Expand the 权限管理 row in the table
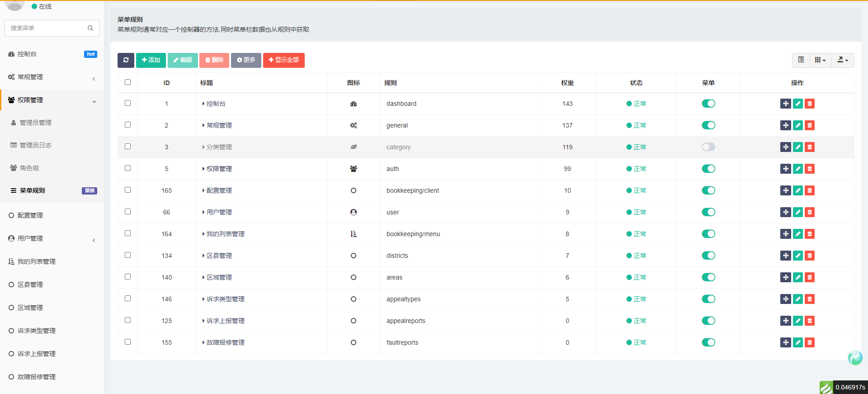Image resolution: width=868 pixels, height=394 pixels. (x=203, y=169)
